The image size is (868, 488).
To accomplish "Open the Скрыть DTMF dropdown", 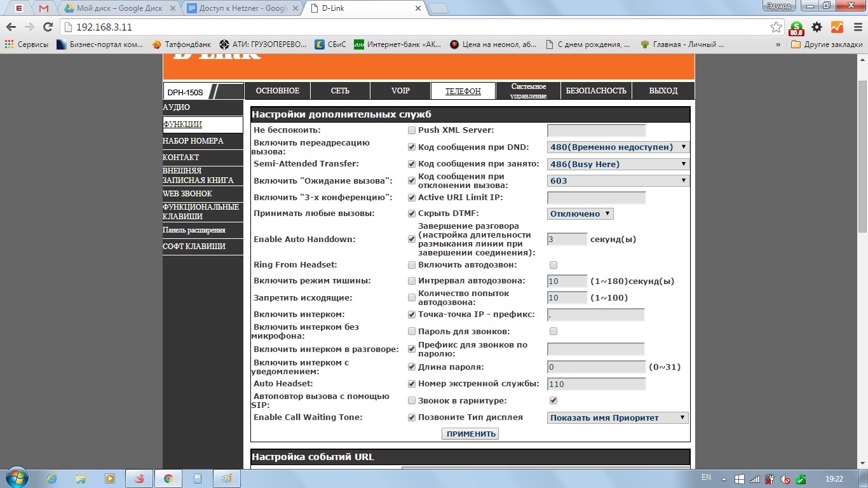I will (x=580, y=213).
